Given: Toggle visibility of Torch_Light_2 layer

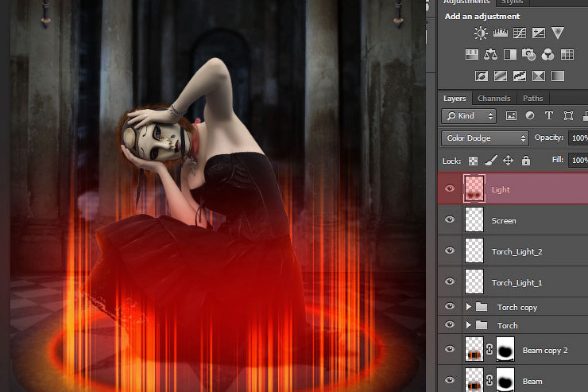Looking at the screenshot, I should point(451,251).
